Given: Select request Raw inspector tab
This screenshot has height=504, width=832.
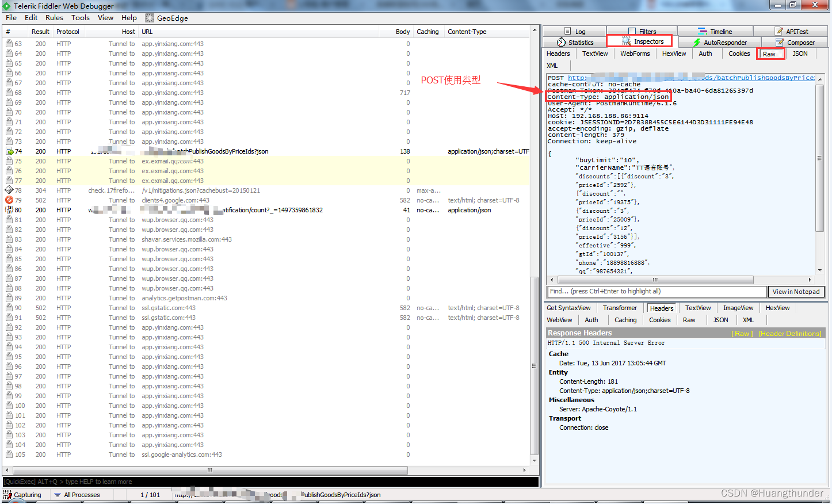Looking at the screenshot, I should (769, 54).
